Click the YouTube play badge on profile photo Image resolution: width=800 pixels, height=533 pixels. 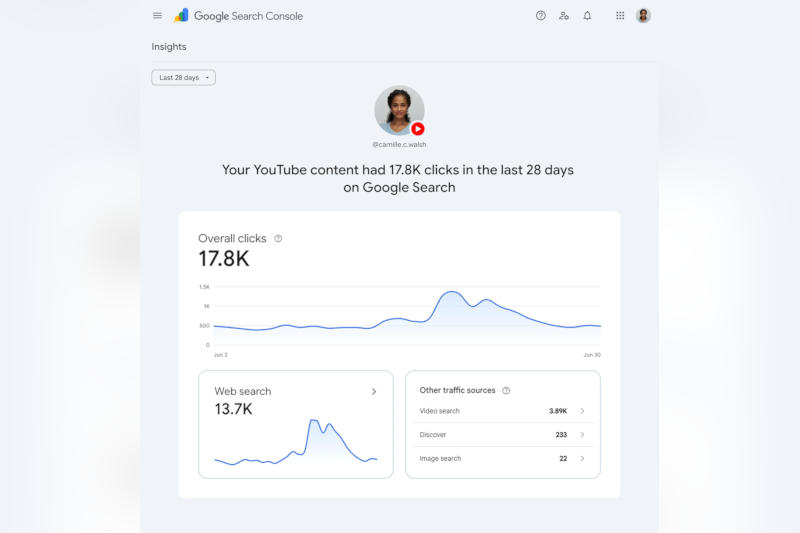(418, 129)
